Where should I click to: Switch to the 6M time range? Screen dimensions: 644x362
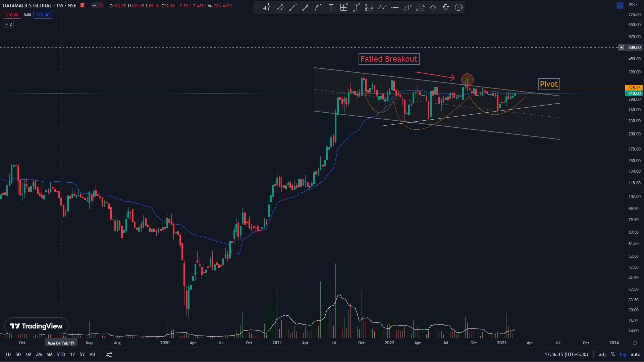[49, 354]
